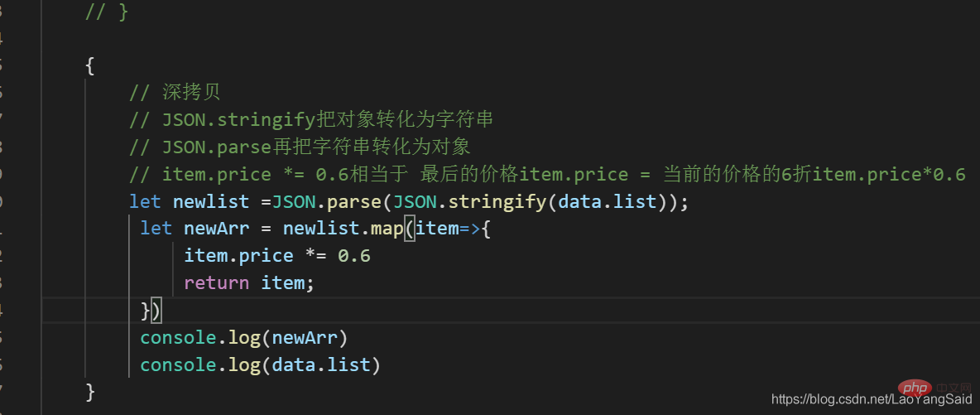Click the highlighted closing parenthesis after brace

pos(156,311)
